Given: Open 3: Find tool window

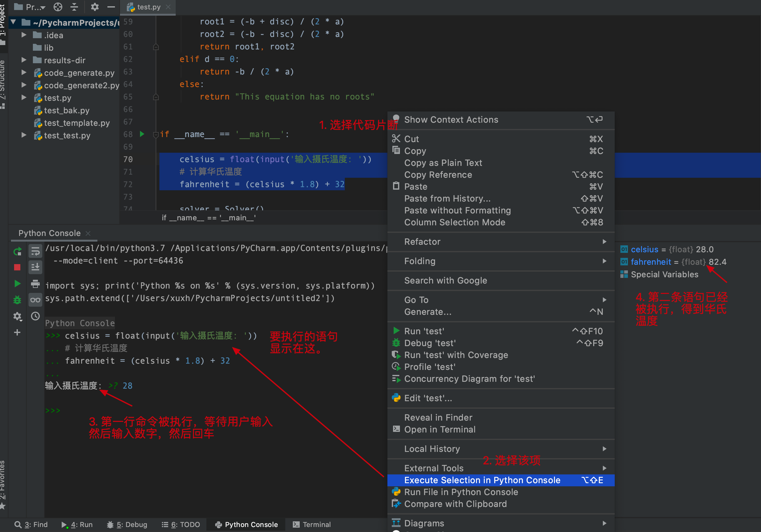Looking at the screenshot, I should [x=31, y=524].
